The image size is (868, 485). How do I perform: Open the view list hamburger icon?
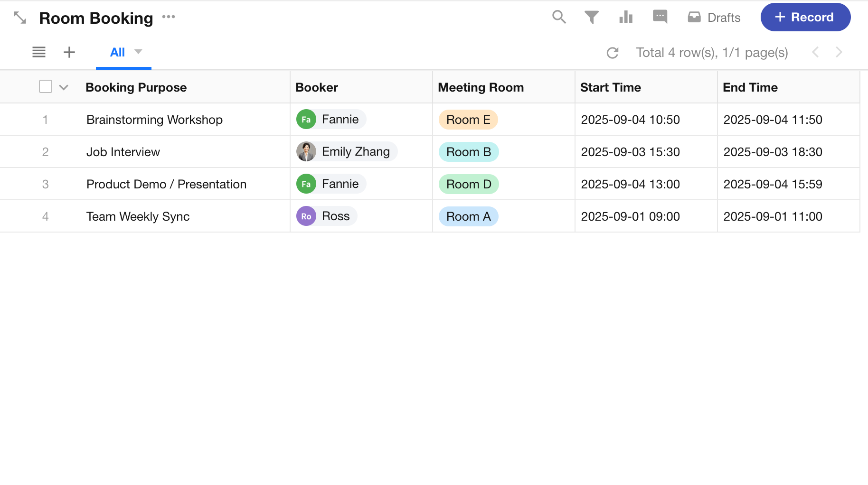(x=39, y=52)
